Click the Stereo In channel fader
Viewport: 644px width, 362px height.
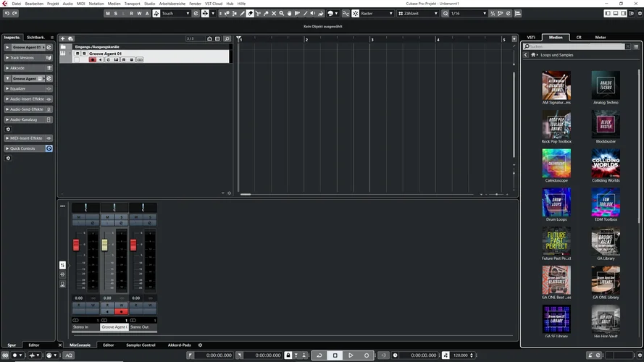click(76, 245)
